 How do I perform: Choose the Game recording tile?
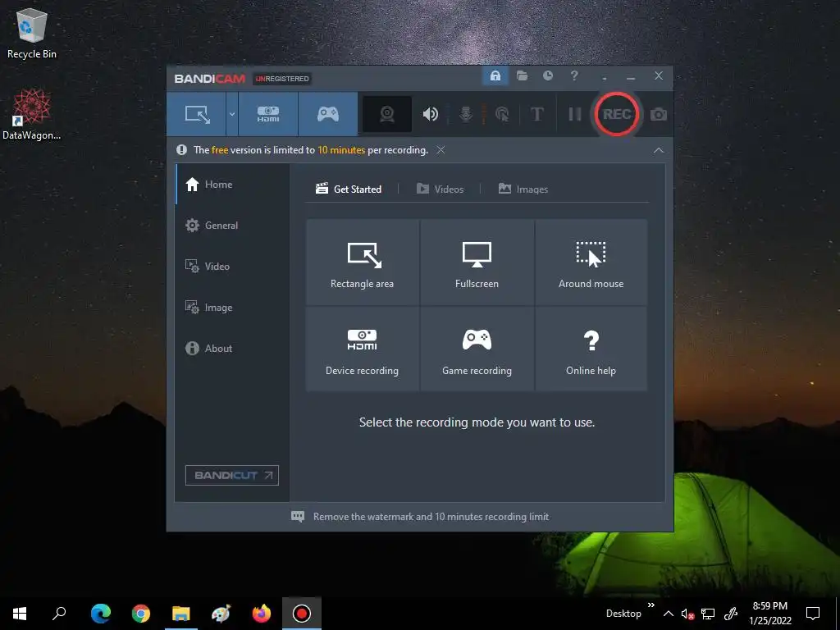pos(477,349)
